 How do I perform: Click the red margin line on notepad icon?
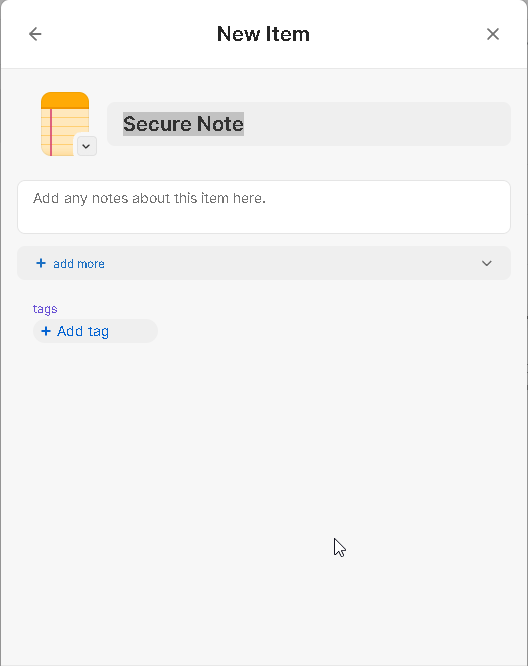pyautogui.click(x=51, y=133)
